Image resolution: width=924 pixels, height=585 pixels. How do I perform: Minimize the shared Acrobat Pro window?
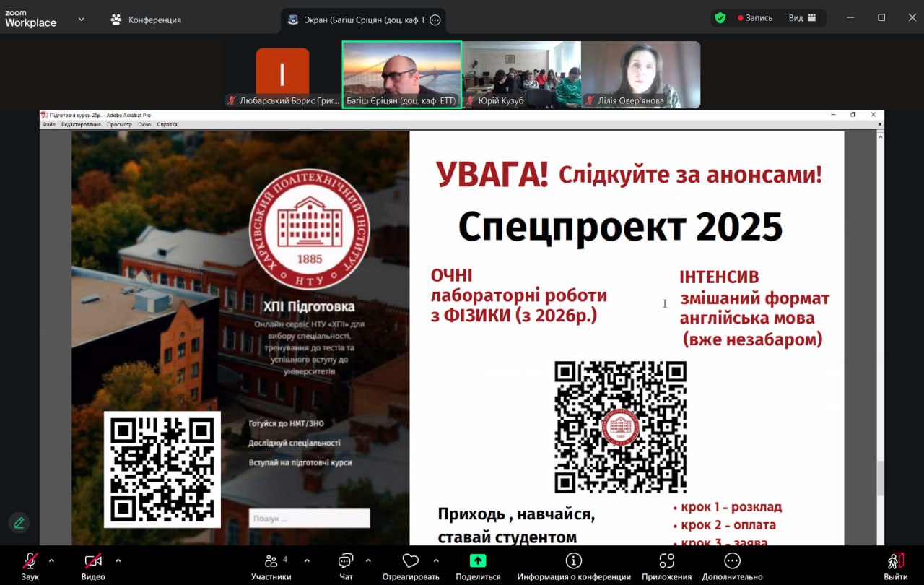(833, 115)
